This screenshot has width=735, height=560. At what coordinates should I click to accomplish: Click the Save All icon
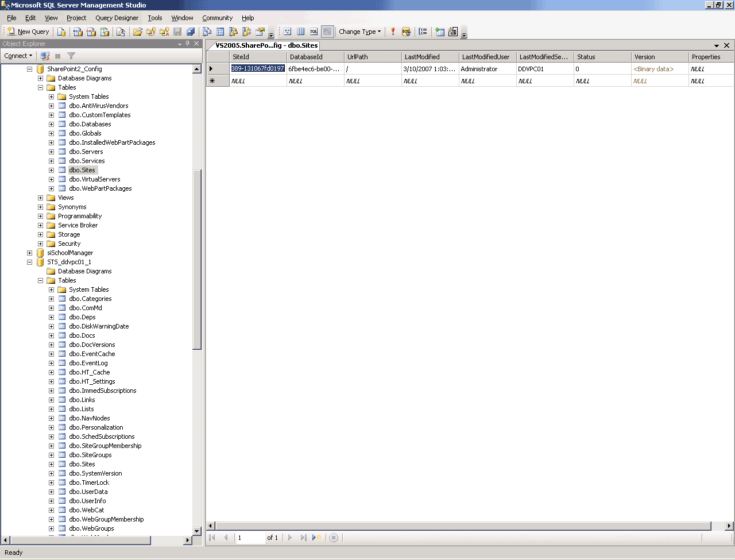tap(191, 32)
